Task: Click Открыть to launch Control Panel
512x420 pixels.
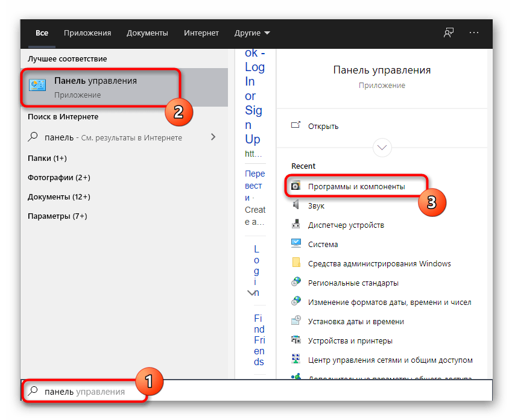Action: (323, 126)
